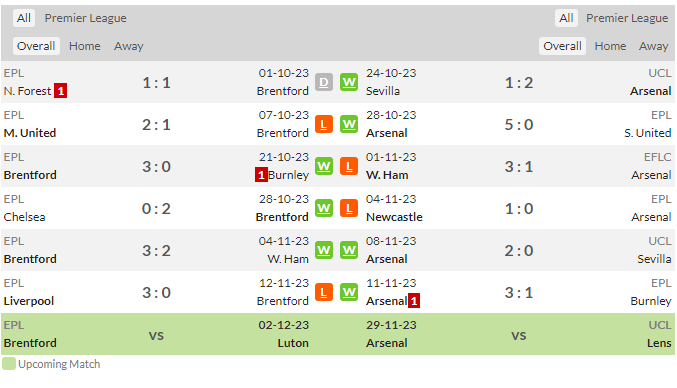Switch to the left Away tab
Image resolution: width=677 pixels, height=388 pixels.
pos(129,46)
